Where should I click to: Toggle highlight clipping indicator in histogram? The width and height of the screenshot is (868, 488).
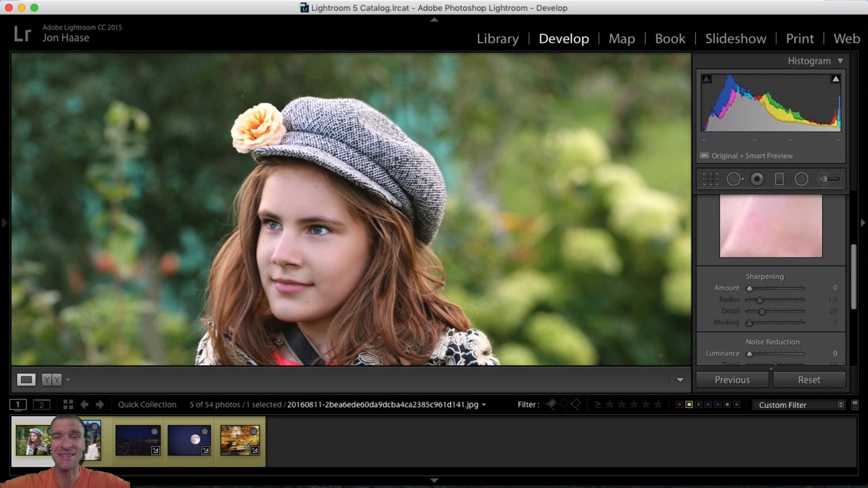(835, 79)
